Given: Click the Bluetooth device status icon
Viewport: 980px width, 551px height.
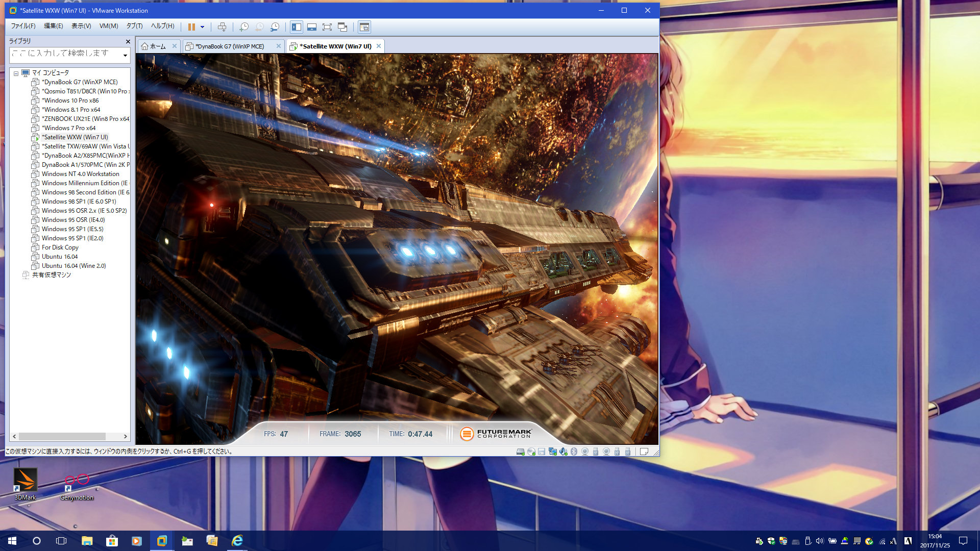Looking at the screenshot, I should (x=574, y=452).
